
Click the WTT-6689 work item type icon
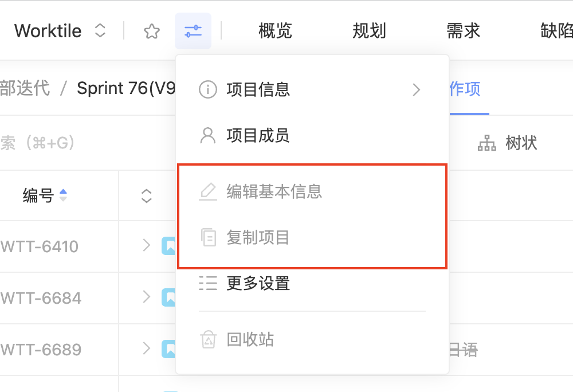(x=169, y=348)
